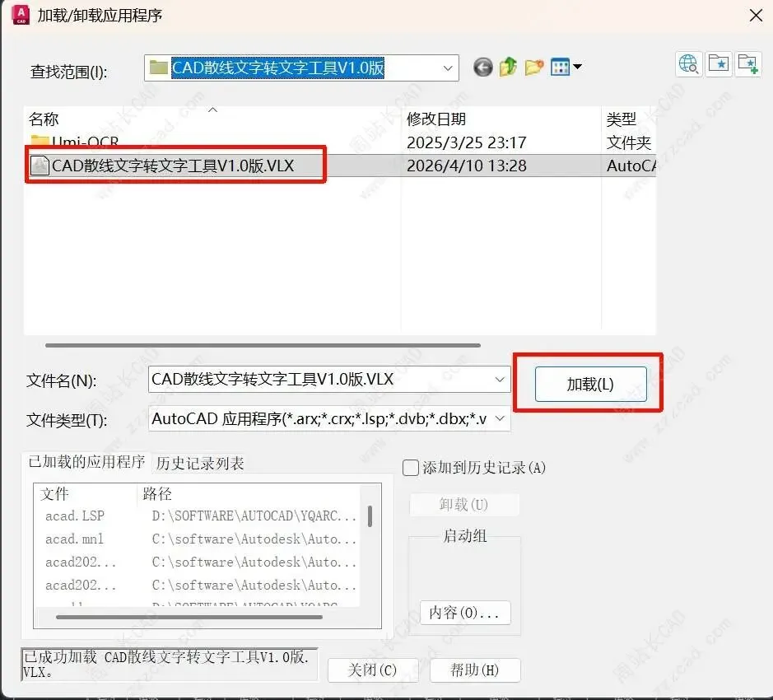Click the loaded applications vertical scrollbar

(x=370, y=516)
